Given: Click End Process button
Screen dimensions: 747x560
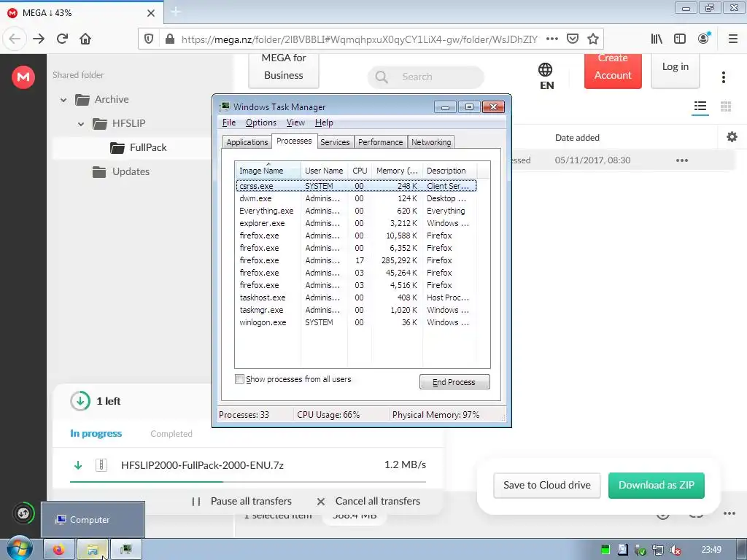Looking at the screenshot, I should 454,382.
